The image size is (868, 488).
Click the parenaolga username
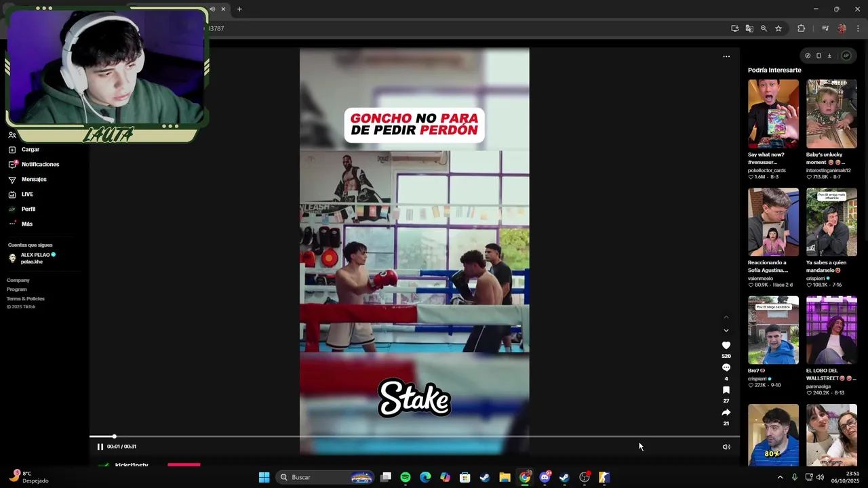(x=821, y=386)
